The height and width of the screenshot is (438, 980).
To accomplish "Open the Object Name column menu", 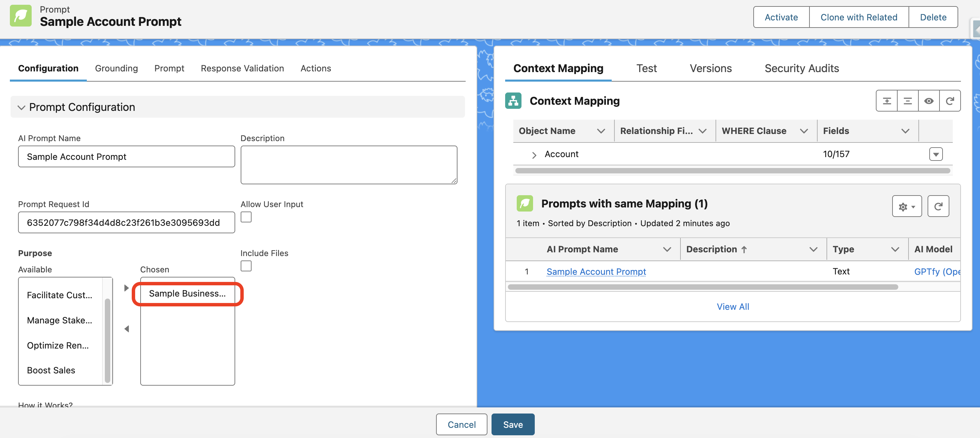I will click(x=601, y=131).
